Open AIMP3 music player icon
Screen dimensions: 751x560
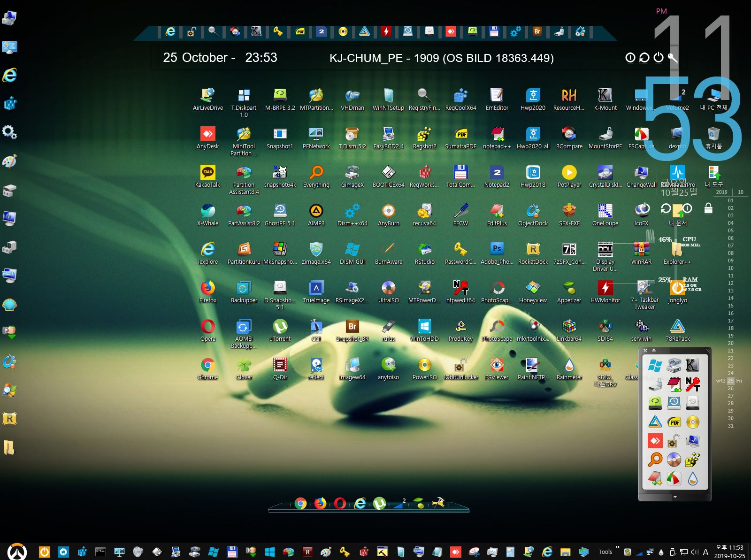click(x=316, y=215)
